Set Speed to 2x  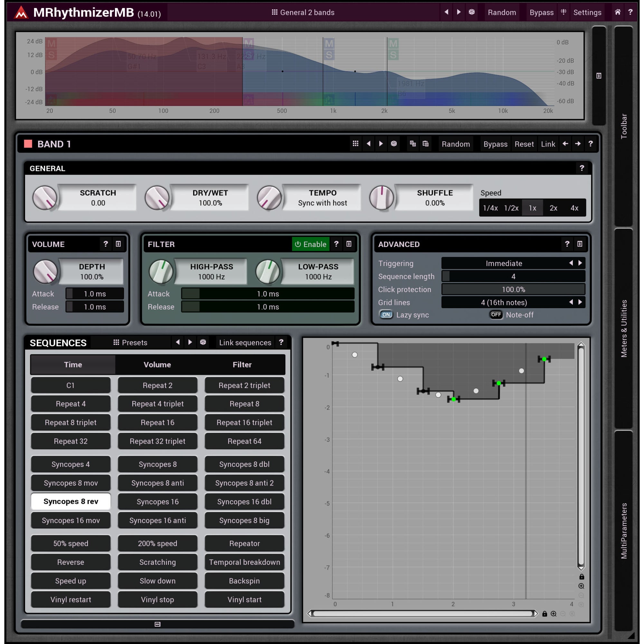[x=553, y=208]
